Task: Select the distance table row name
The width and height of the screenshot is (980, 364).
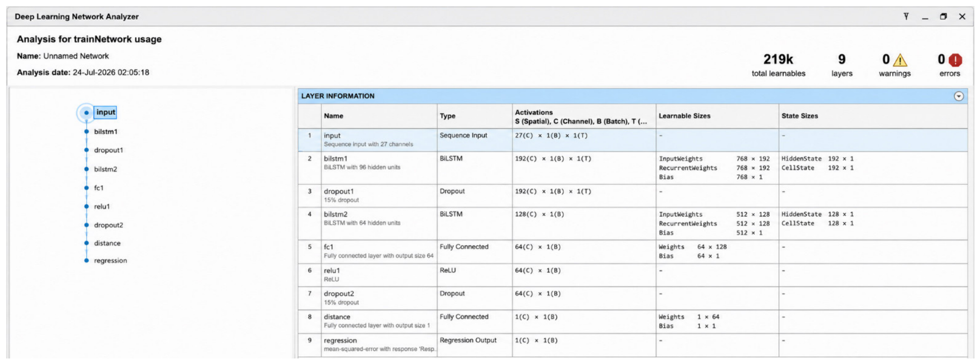Action: [337, 317]
